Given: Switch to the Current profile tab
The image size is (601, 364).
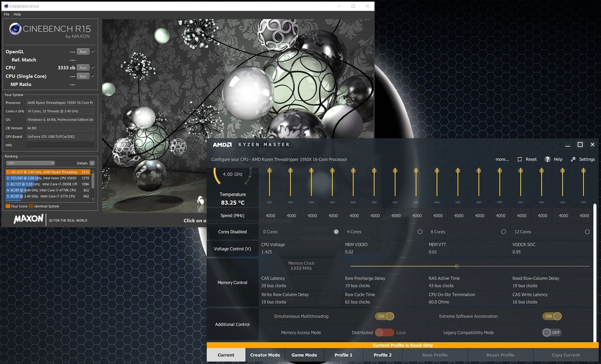Looking at the screenshot, I should click(226, 355).
